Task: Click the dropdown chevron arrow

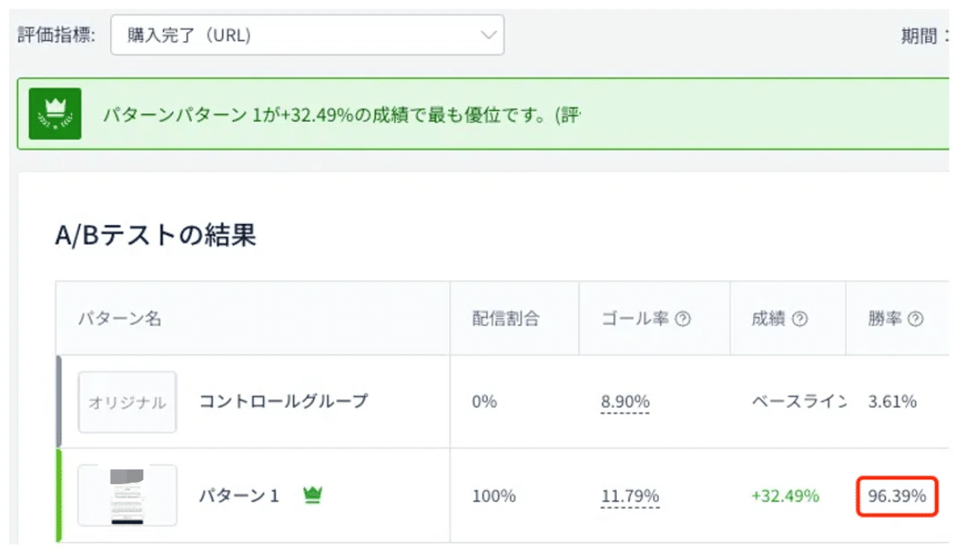Action: [x=488, y=35]
